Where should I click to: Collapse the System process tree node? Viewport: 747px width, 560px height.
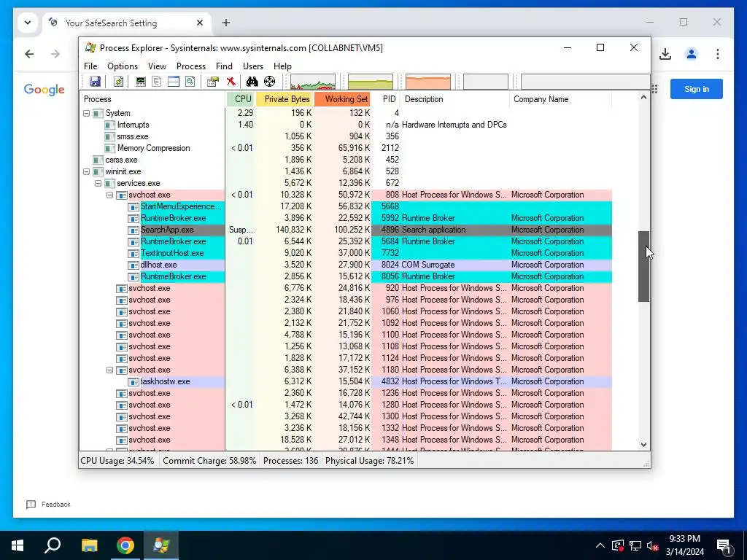[86, 113]
